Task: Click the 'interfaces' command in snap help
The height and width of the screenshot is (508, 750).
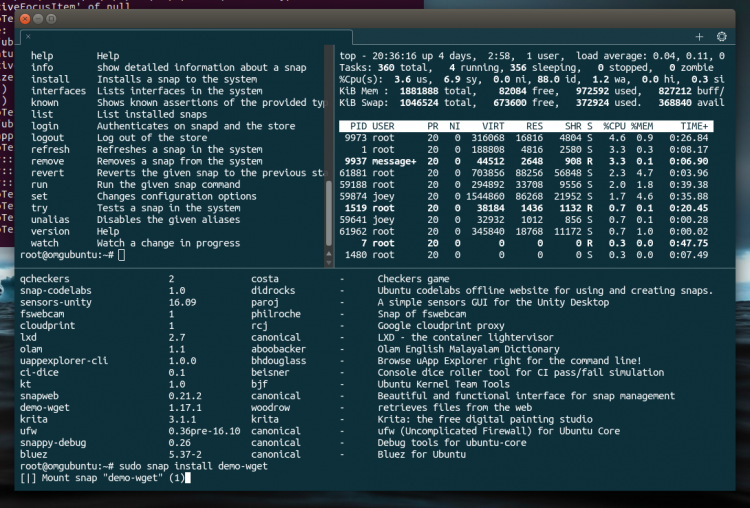Action: pyautogui.click(x=58, y=91)
